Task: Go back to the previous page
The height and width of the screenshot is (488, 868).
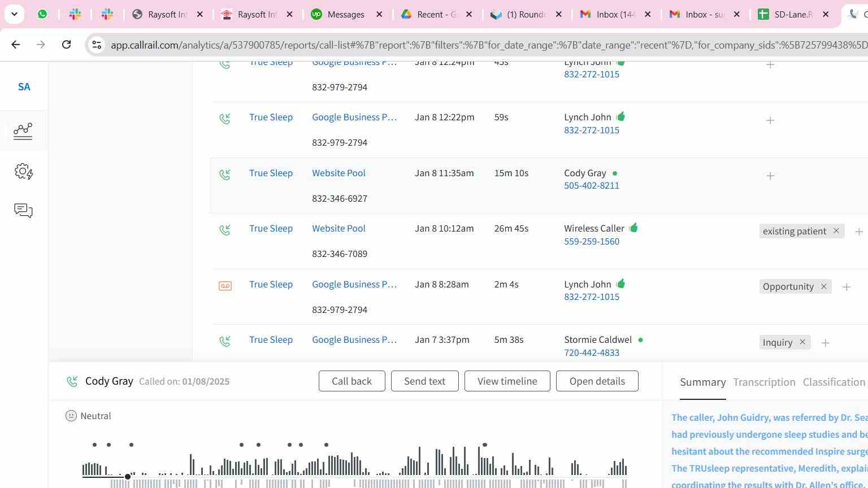Action: coord(16,44)
